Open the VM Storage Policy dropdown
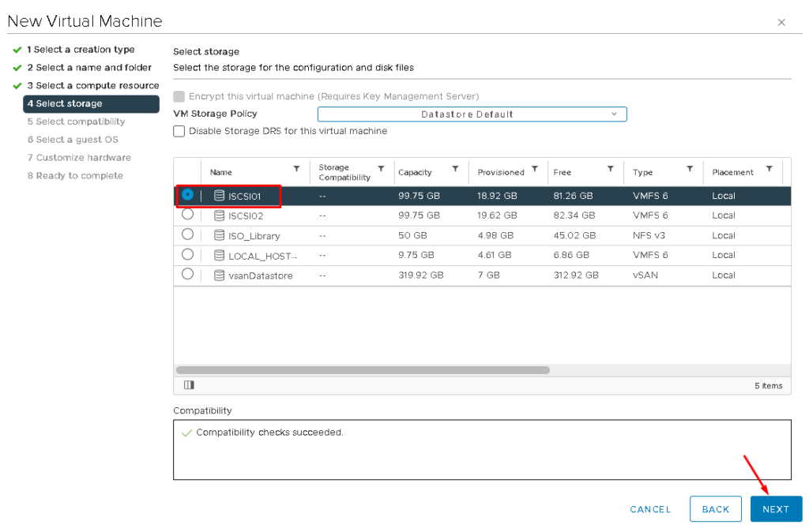Image resolution: width=809 pixels, height=532 pixels. click(472, 114)
